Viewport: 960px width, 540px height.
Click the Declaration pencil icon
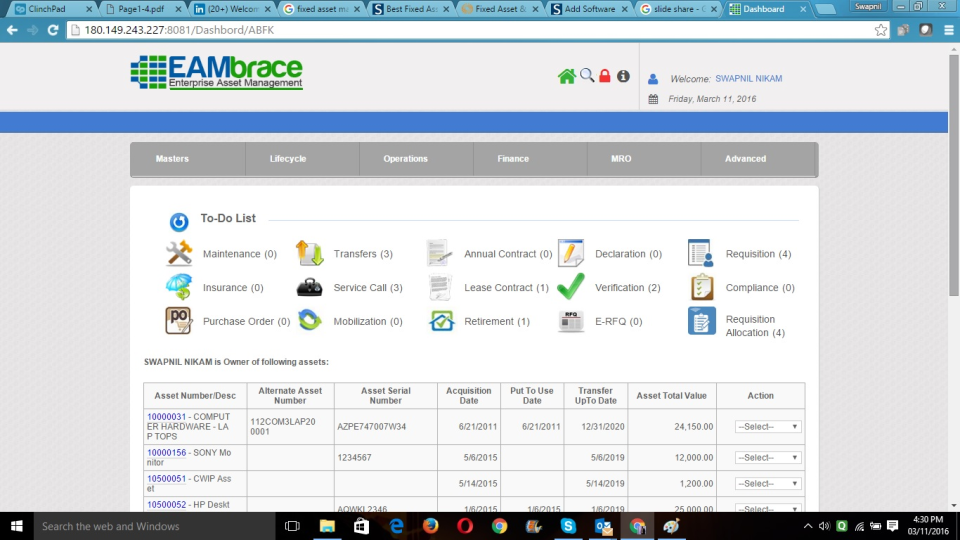coord(571,253)
